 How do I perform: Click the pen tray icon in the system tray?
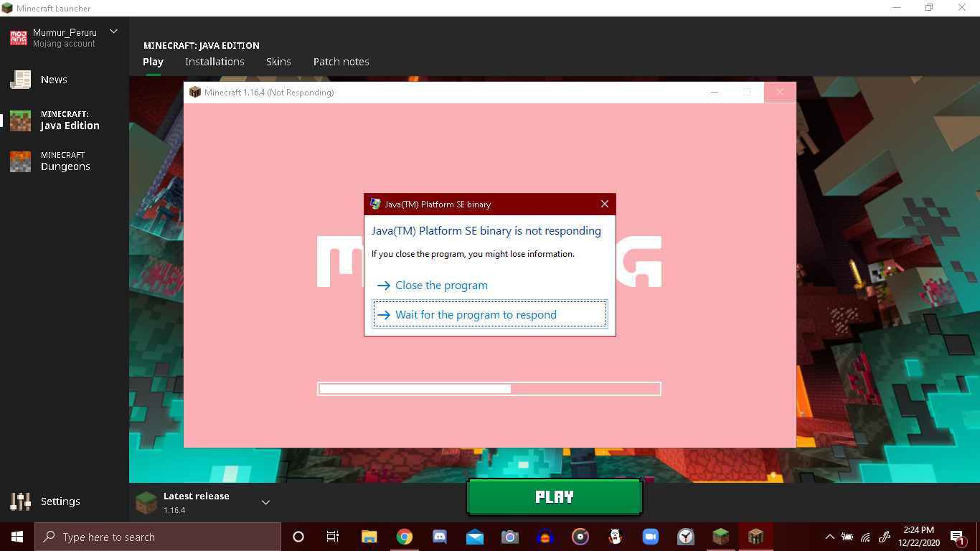[x=885, y=537]
